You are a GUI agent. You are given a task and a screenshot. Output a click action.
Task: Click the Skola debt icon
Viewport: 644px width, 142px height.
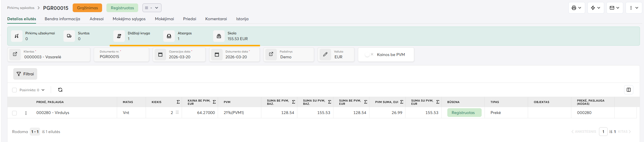tap(219, 36)
